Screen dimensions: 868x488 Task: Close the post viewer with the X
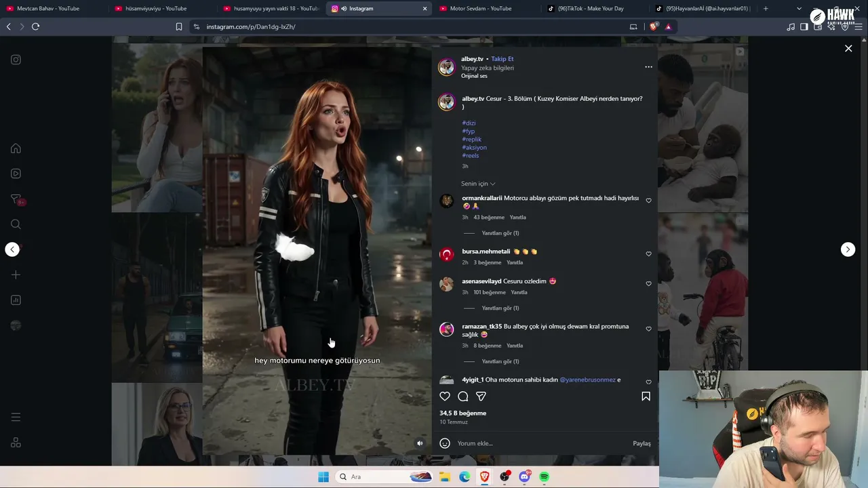848,48
